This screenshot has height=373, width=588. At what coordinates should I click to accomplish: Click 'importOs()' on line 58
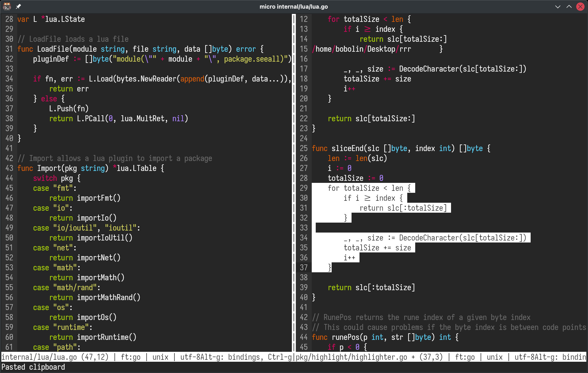pos(97,317)
